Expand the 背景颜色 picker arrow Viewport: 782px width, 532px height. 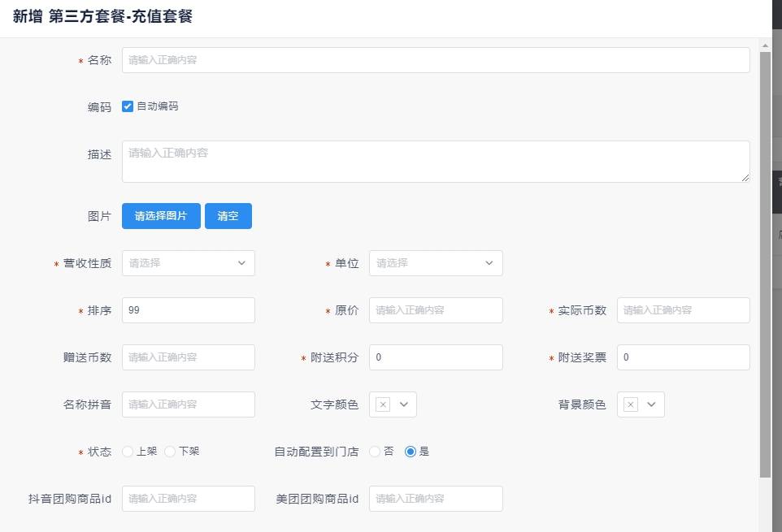pyautogui.click(x=651, y=404)
